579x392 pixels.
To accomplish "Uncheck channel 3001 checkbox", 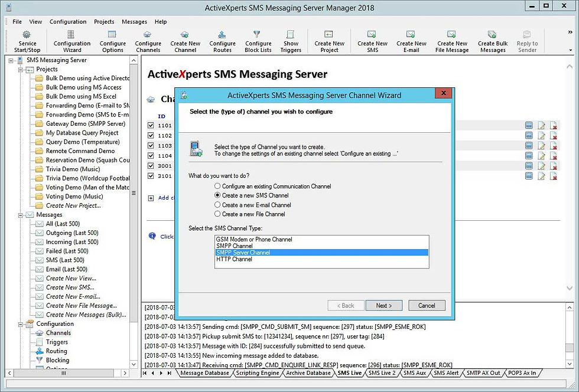I will 151,166.
